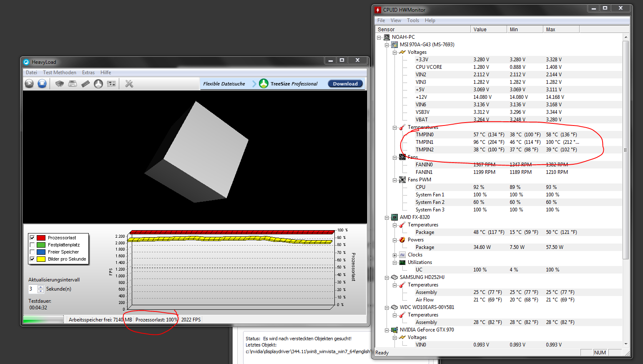Viewport: 643px width, 364px height.
Task: Collapse the NVIDIA GeForce GTX 970 node
Action: [387, 330]
